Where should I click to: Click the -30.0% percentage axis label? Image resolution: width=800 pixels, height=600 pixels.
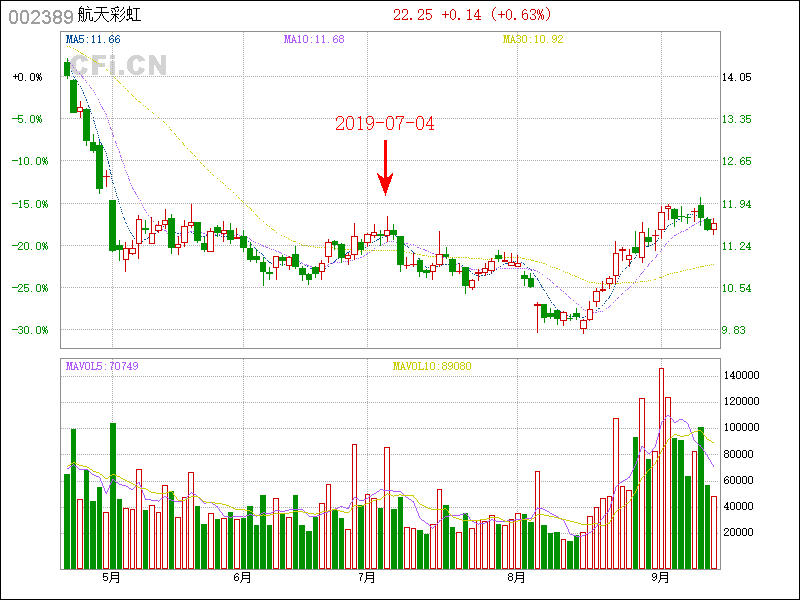[x=27, y=330]
